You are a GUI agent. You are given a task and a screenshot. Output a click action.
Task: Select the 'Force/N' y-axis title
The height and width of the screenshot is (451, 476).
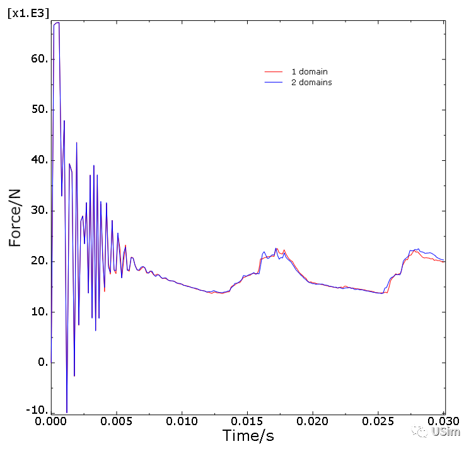15,218
